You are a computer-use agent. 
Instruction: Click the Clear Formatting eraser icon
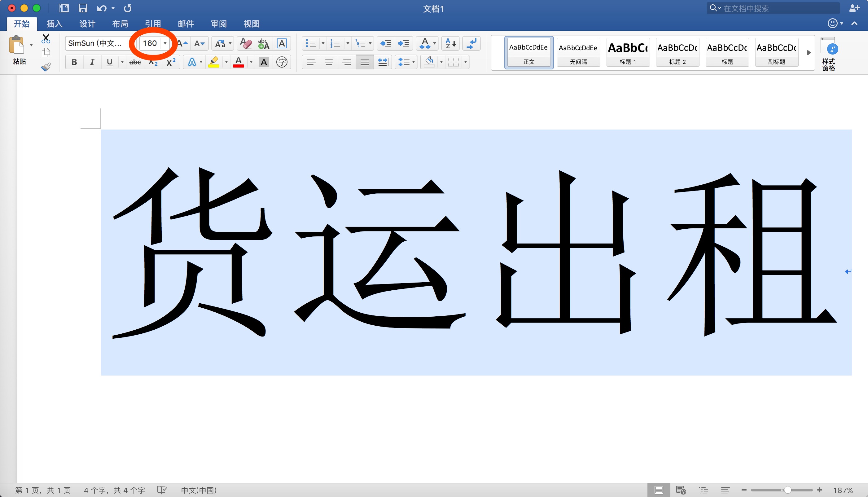click(x=246, y=43)
